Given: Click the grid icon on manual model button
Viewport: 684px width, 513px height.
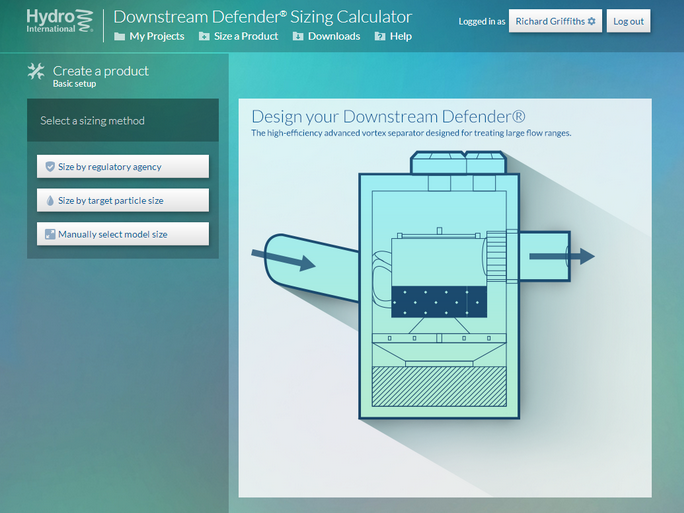Looking at the screenshot, I should coord(50,234).
